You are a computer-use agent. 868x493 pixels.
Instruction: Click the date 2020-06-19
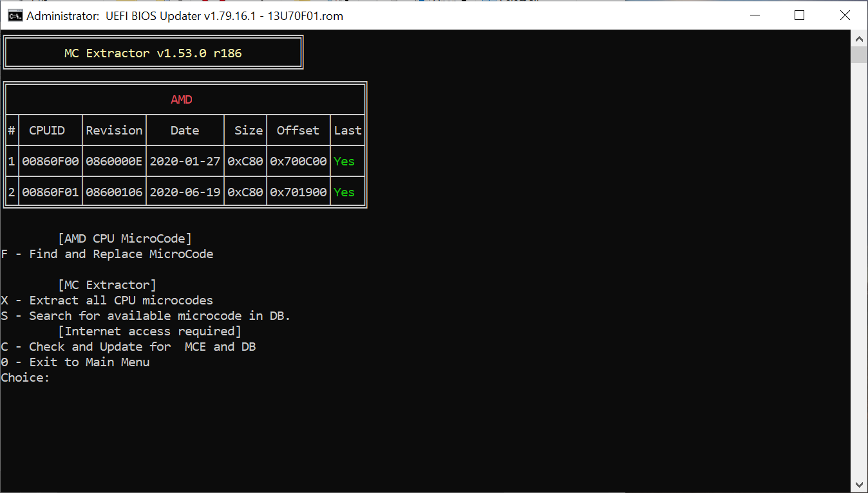[185, 192]
